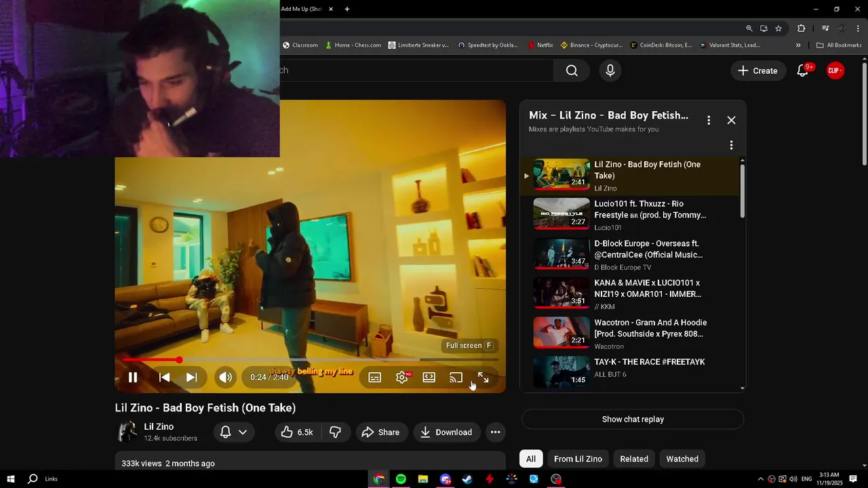
Task: Open Steam from the taskbar
Action: (467, 479)
